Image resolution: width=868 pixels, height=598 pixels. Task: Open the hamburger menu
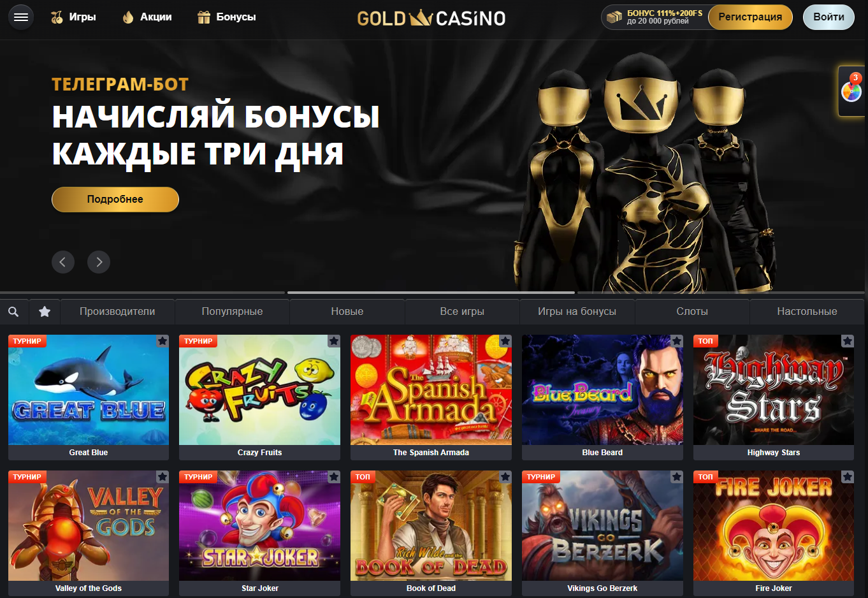click(x=21, y=17)
